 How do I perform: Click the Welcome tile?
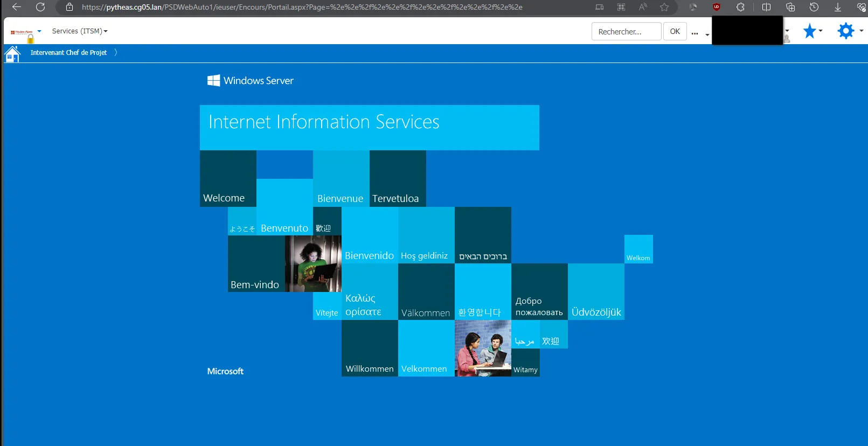pos(228,179)
